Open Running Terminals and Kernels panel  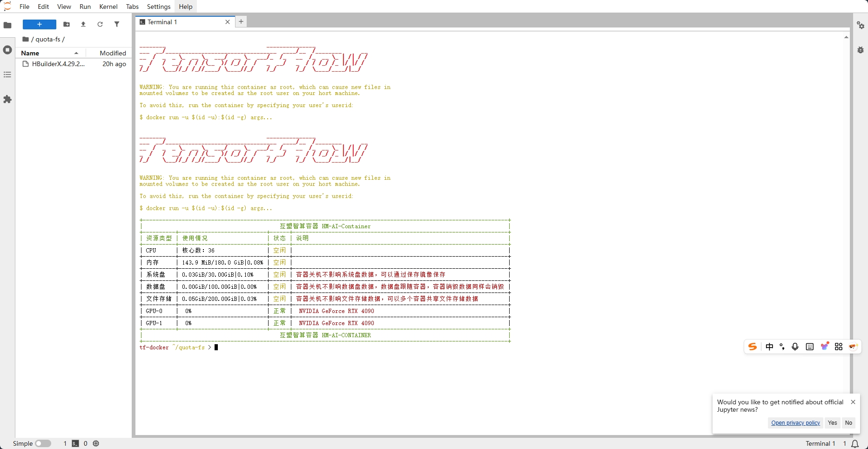(x=7, y=50)
